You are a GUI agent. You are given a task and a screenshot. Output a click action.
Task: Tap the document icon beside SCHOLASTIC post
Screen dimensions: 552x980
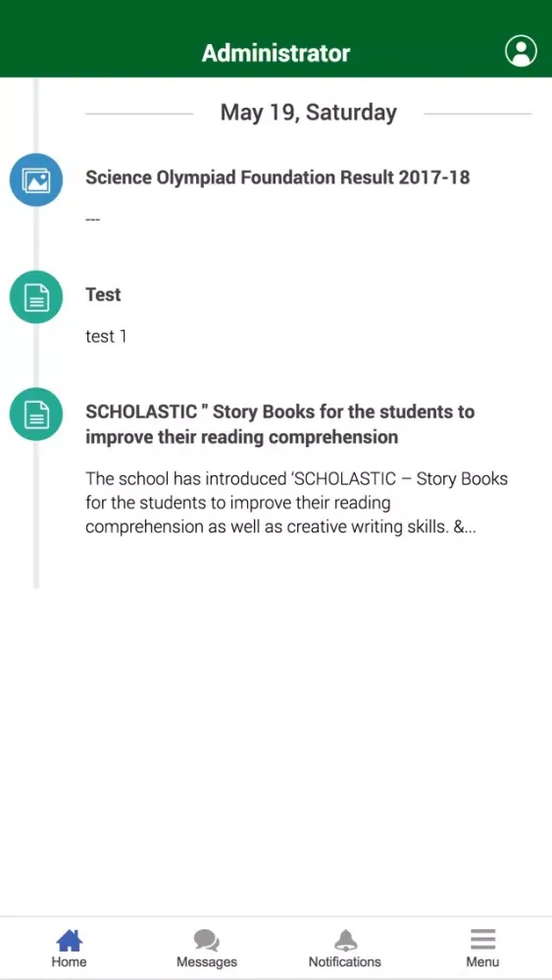(x=36, y=414)
